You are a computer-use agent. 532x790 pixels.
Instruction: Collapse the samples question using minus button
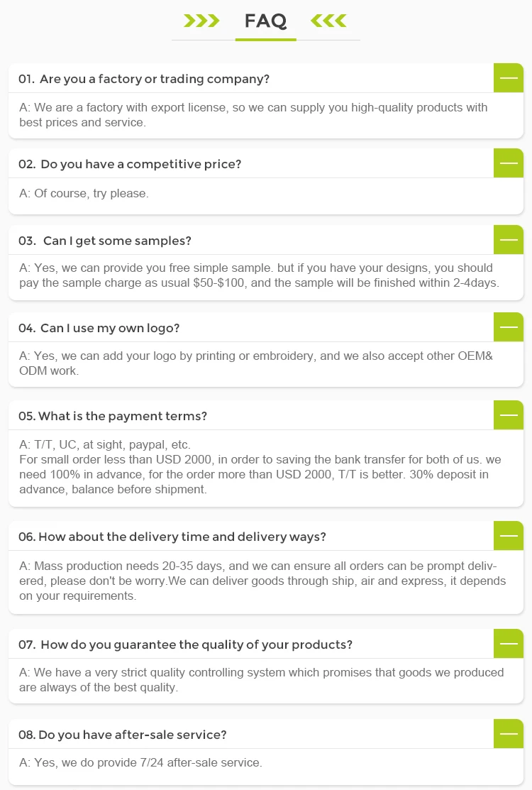509,240
